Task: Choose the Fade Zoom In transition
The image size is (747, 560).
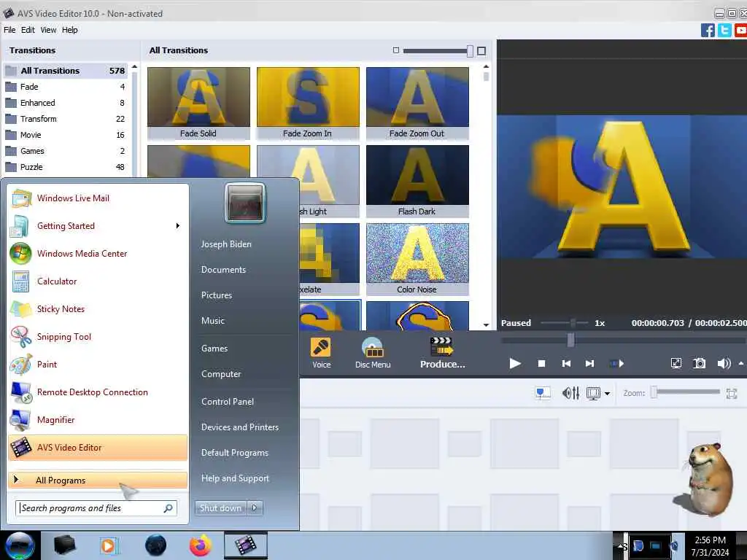Action: point(308,103)
